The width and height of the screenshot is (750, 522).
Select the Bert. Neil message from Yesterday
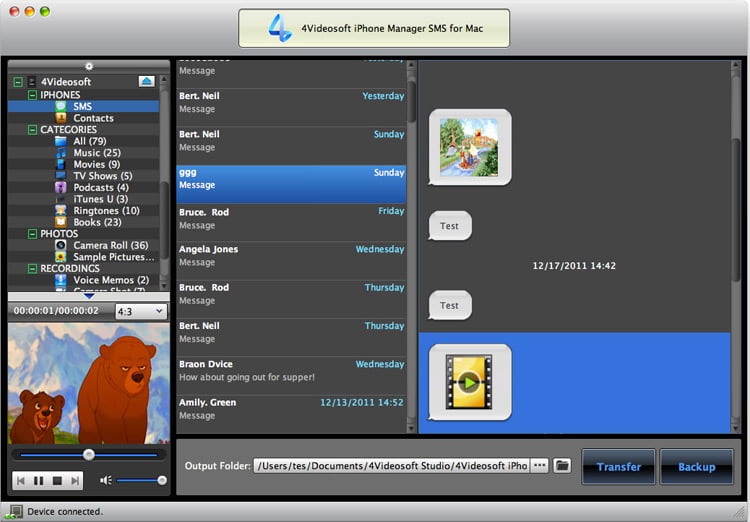291,107
